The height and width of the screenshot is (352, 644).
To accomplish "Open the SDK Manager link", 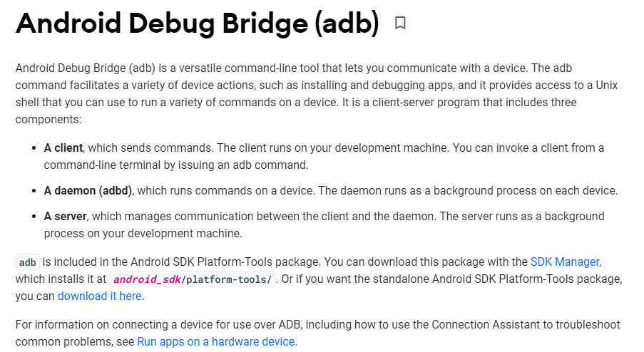I will coord(565,262).
